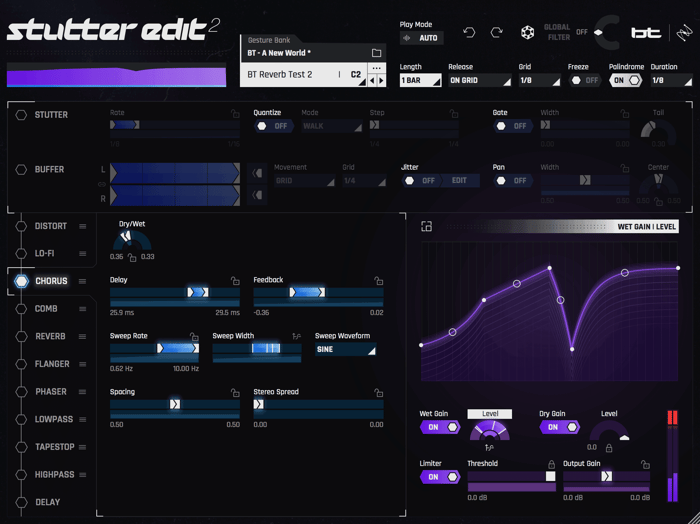Click the Reverb reorder handle icon
The width and height of the screenshot is (700, 524).
(x=83, y=337)
